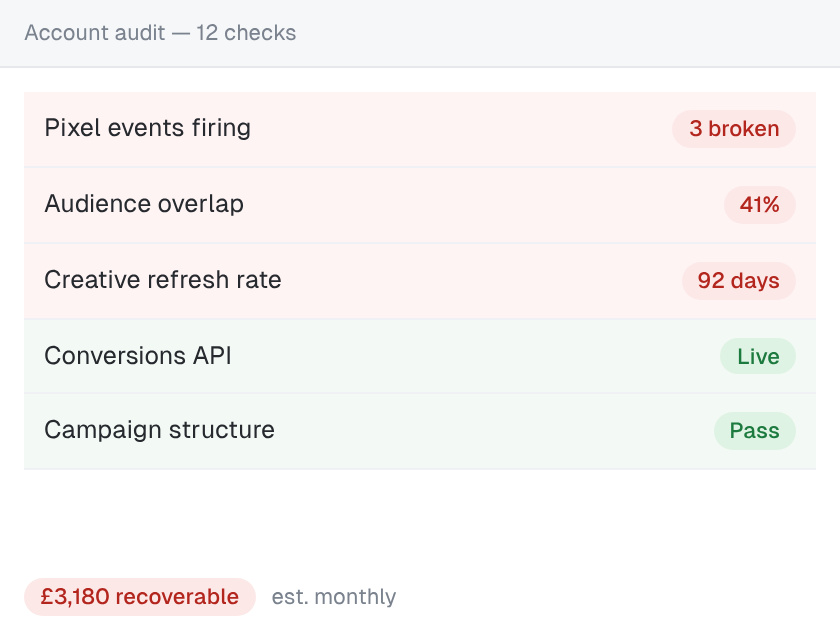Click the '3 broken' status badge
The height and width of the screenshot is (640, 840).
pos(733,129)
